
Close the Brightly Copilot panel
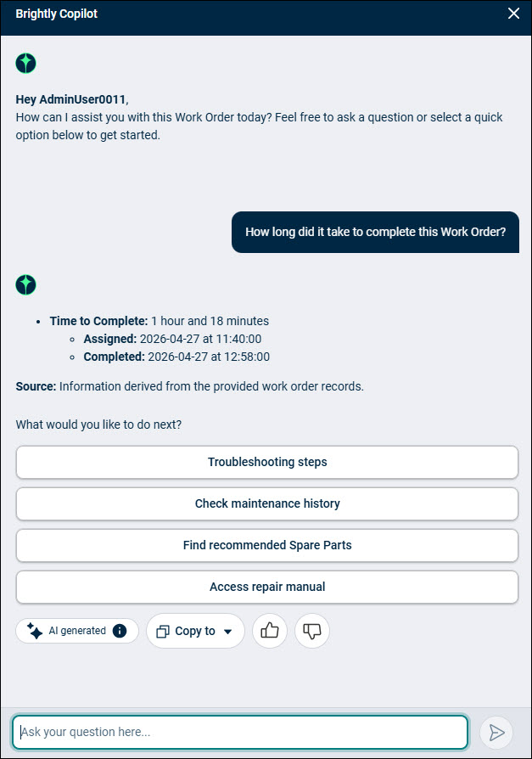pos(513,14)
